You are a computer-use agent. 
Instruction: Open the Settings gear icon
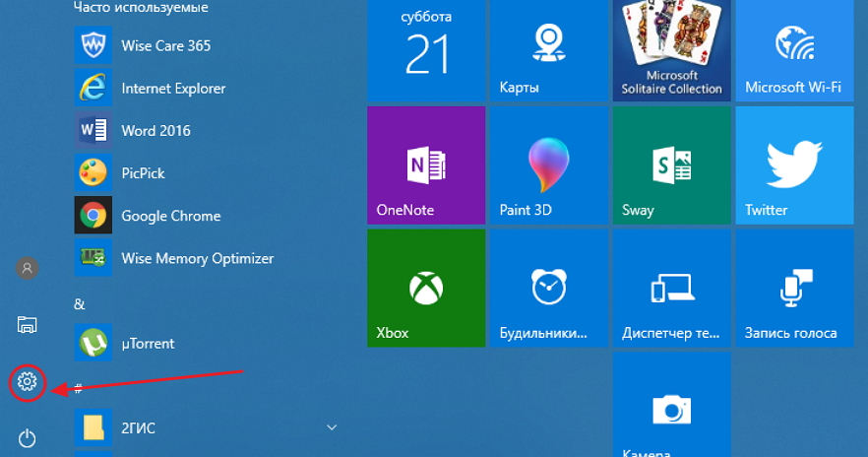tap(27, 382)
